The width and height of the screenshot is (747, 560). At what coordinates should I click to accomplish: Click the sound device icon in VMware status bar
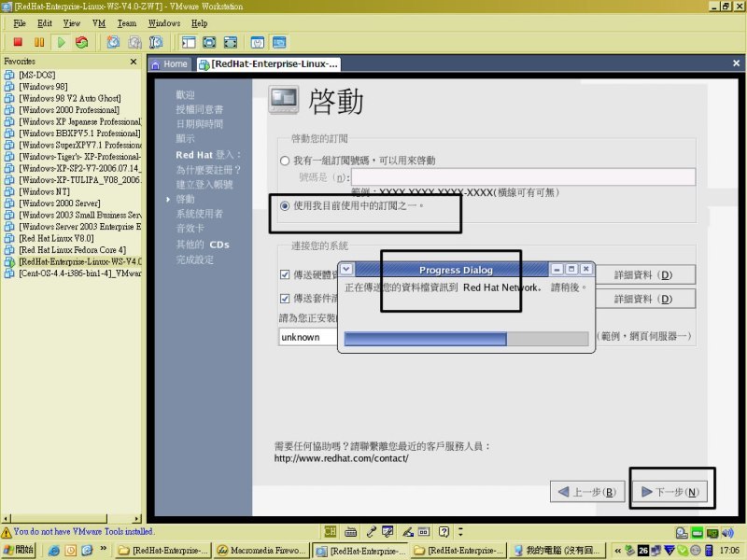727,532
